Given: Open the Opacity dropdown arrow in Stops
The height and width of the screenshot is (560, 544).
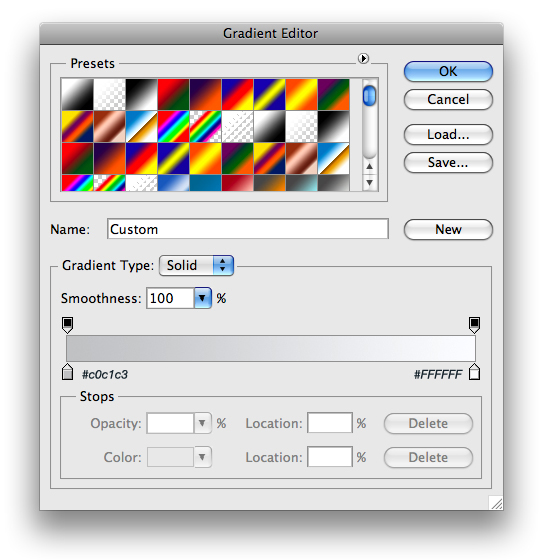Looking at the screenshot, I should click(x=203, y=423).
